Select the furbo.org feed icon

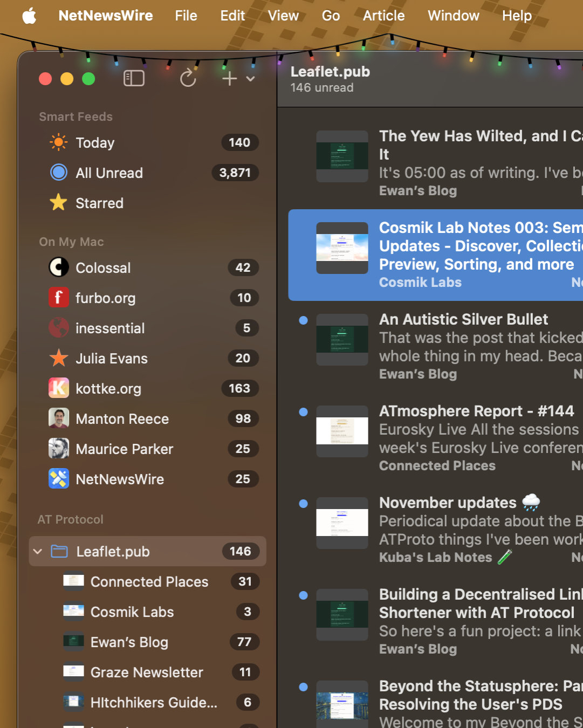(58, 298)
